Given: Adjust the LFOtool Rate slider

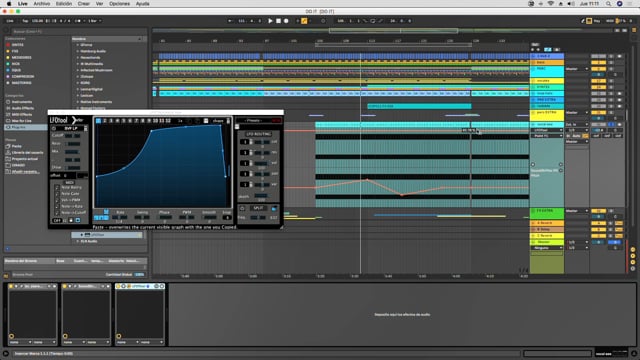Looking at the screenshot, I should pos(120,217).
